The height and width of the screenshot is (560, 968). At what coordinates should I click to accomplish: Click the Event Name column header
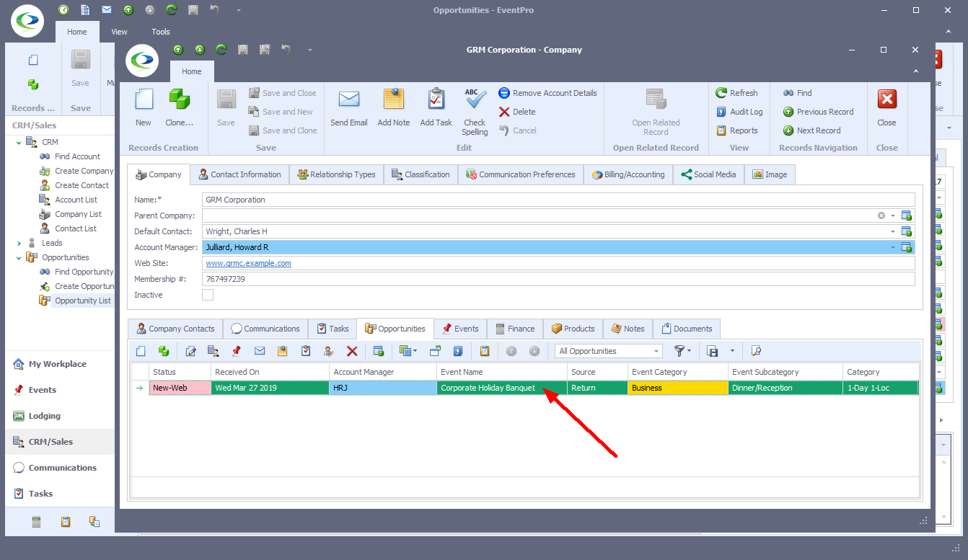point(502,372)
